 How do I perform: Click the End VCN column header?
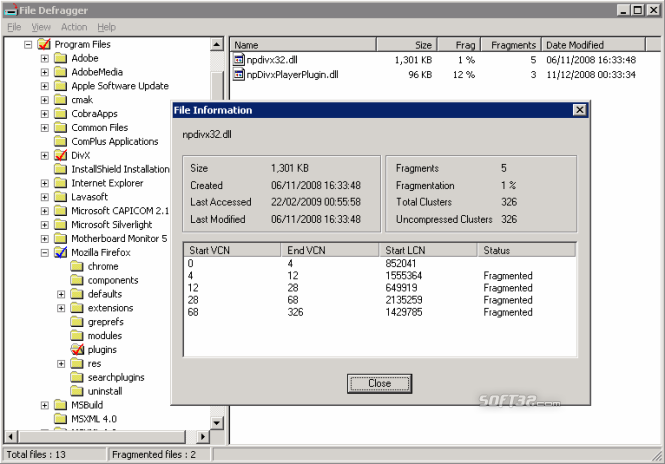pyautogui.click(x=330, y=250)
